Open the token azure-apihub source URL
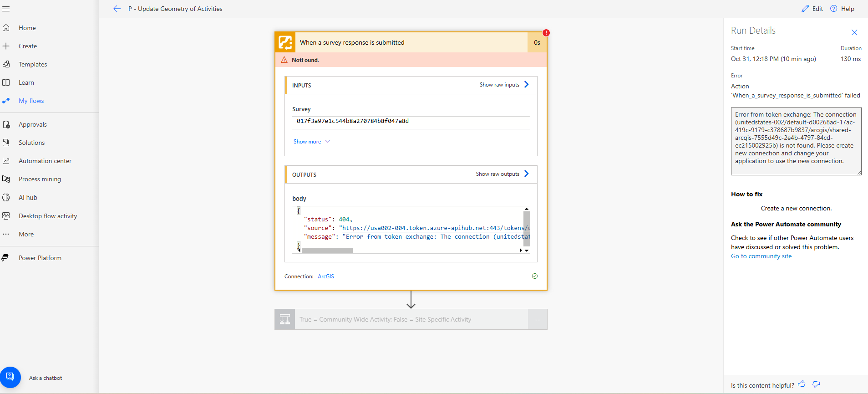 coord(436,228)
